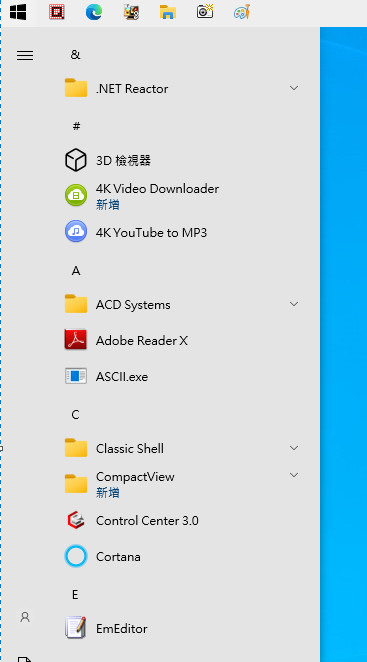The image size is (367, 662).
Task: Click the 4K YouTube to MP3 icon
Action: point(76,231)
